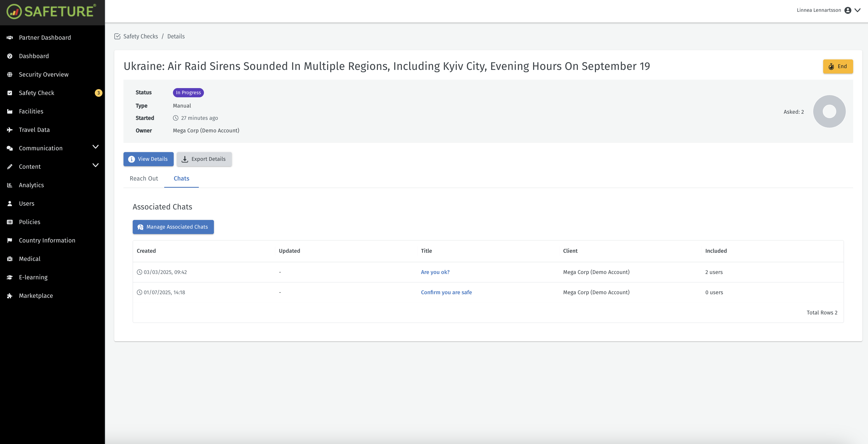Open the 'Are you ok?' chat link
This screenshot has width=868, height=444.
[435, 272]
